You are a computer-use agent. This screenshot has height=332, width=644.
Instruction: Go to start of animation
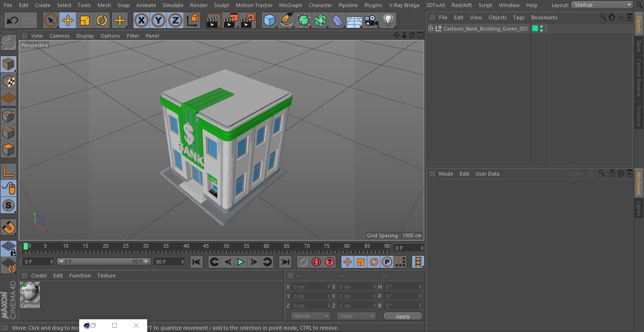pyautogui.click(x=197, y=262)
